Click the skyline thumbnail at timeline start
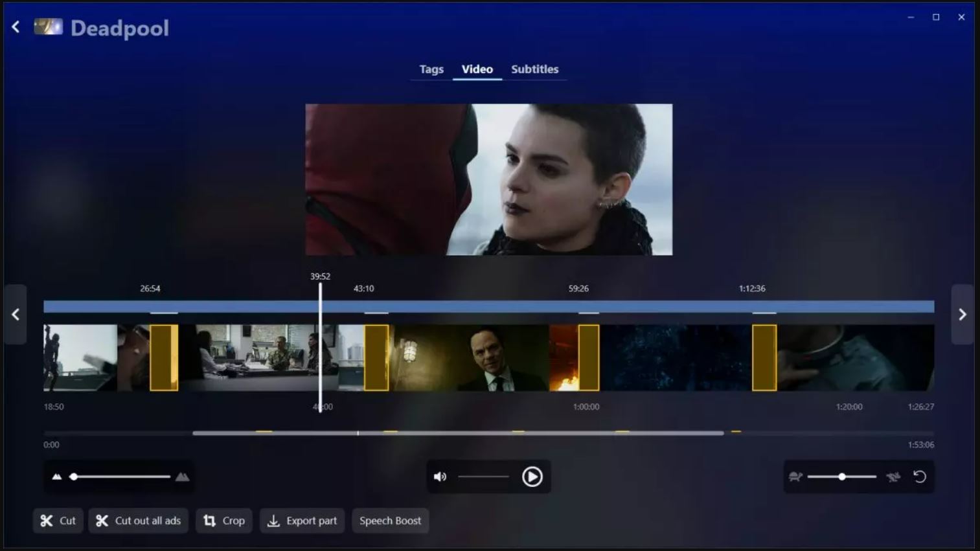This screenshot has height=551, width=980. pyautogui.click(x=80, y=357)
